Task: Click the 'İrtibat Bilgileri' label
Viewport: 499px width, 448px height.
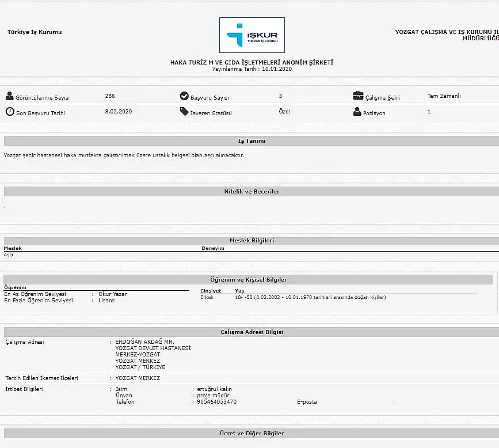Action: (x=24, y=389)
